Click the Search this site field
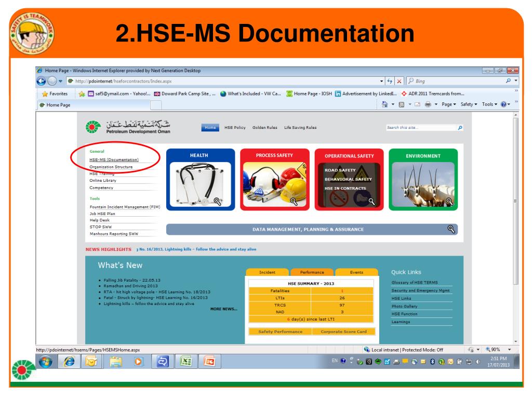 [421, 128]
